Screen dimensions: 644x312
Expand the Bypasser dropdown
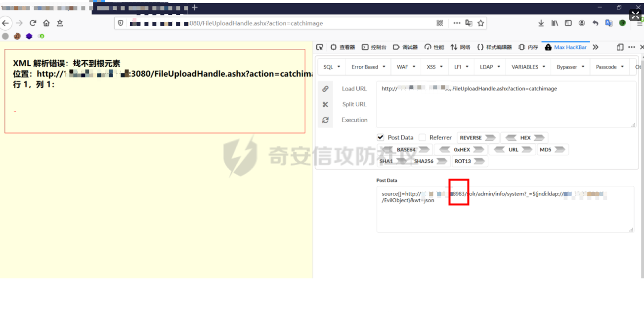pyautogui.click(x=570, y=67)
